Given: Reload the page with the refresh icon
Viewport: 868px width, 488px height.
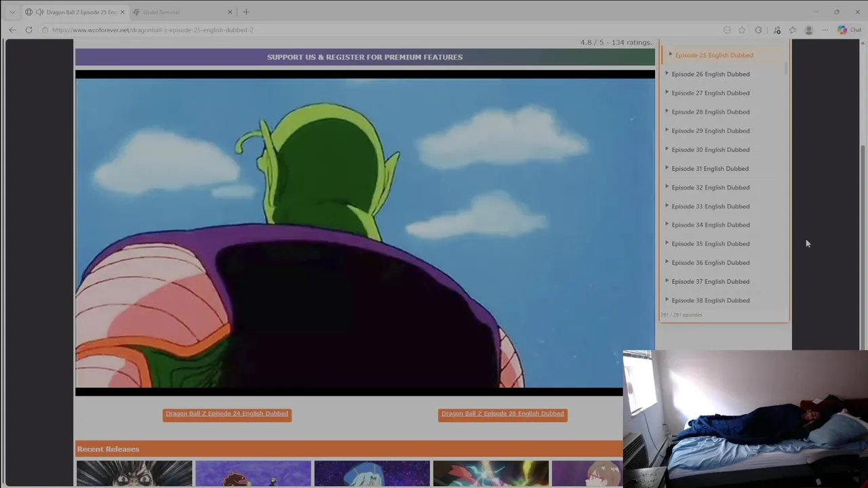Looking at the screenshot, I should (x=28, y=30).
